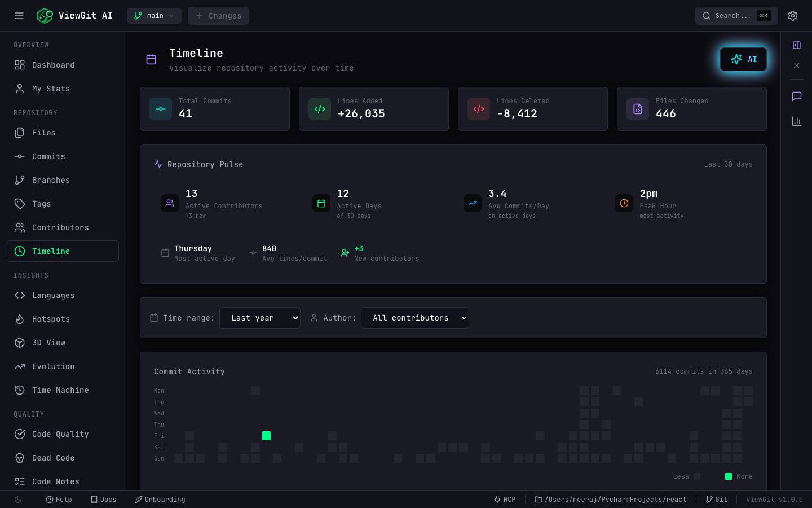812x508 pixels.
Task: Open the Author dropdown showing All contributors
Action: [414, 318]
